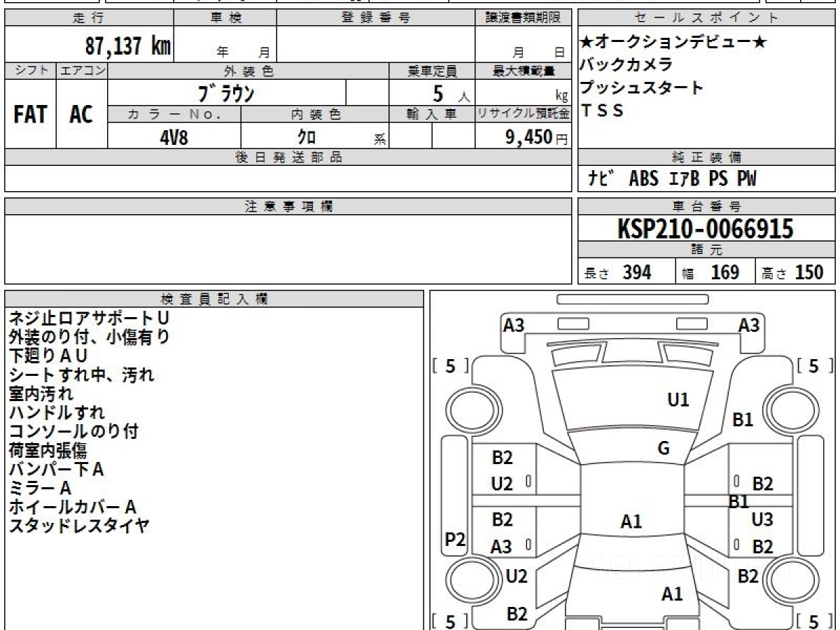The height and width of the screenshot is (630, 840).
Task: Select the 87,137 km mileage value
Action: [127, 45]
